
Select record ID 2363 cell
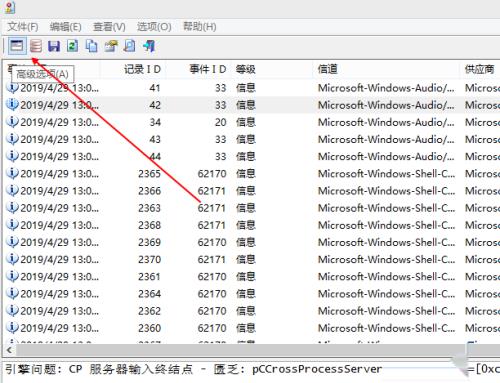pos(150,208)
